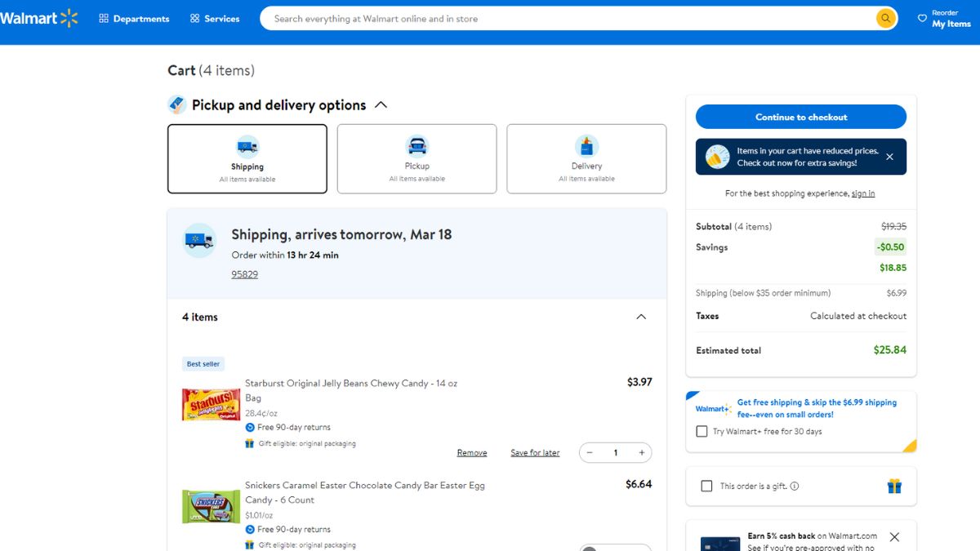Viewport: 980px width, 551px height.
Task: Close the 5% cash back offer
Action: 894,537
